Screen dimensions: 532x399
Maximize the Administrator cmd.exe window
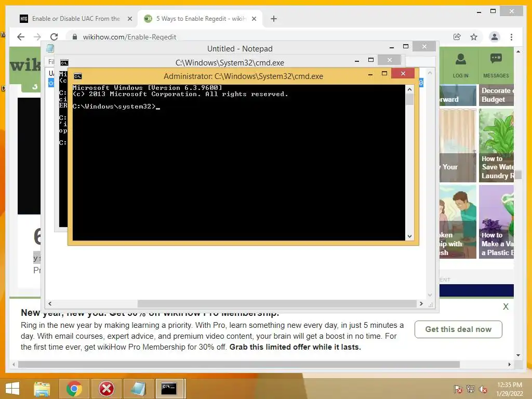(x=384, y=74)
